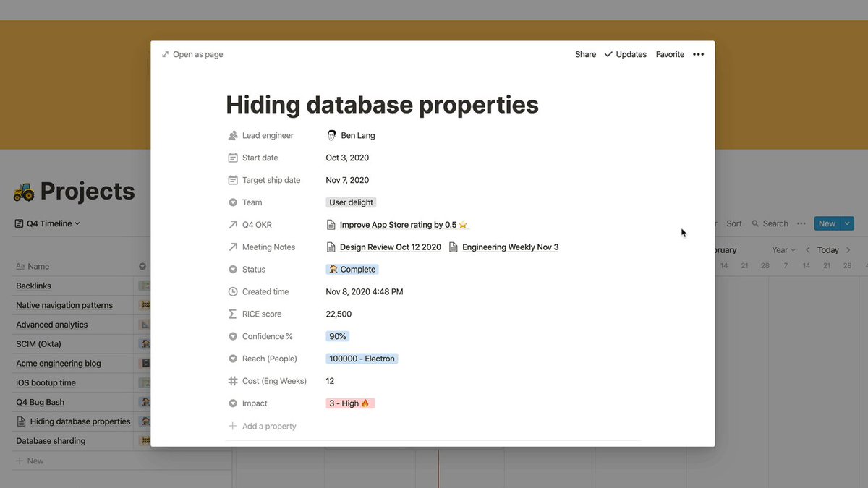Click the Today button in the timeline
The width and height of the screenshot is (868, 488).
pyautogui.click(x=828, y=250)
